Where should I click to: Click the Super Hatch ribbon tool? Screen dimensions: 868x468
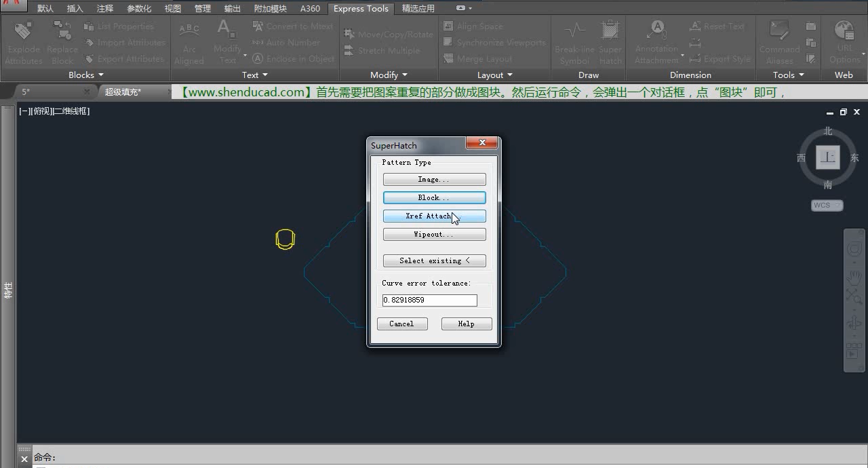click(x=610, y=43)
